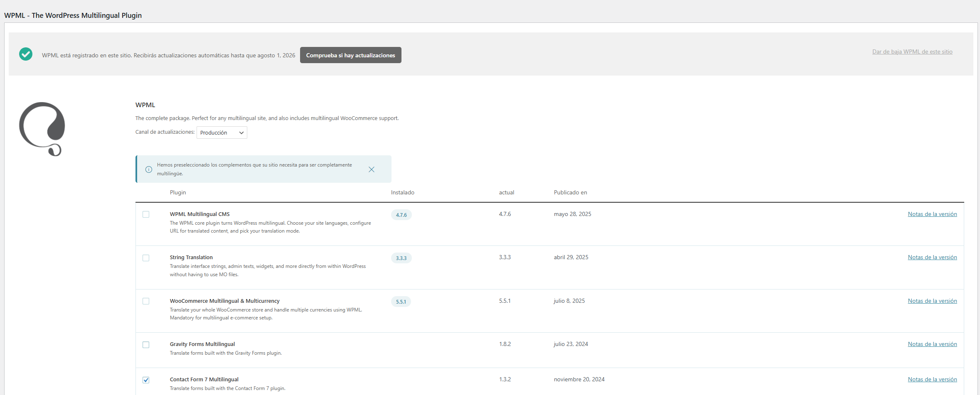Click the 5.5.1 installed version badge
The width and height of the screenshot is (980, 395).
click(401, 302)
